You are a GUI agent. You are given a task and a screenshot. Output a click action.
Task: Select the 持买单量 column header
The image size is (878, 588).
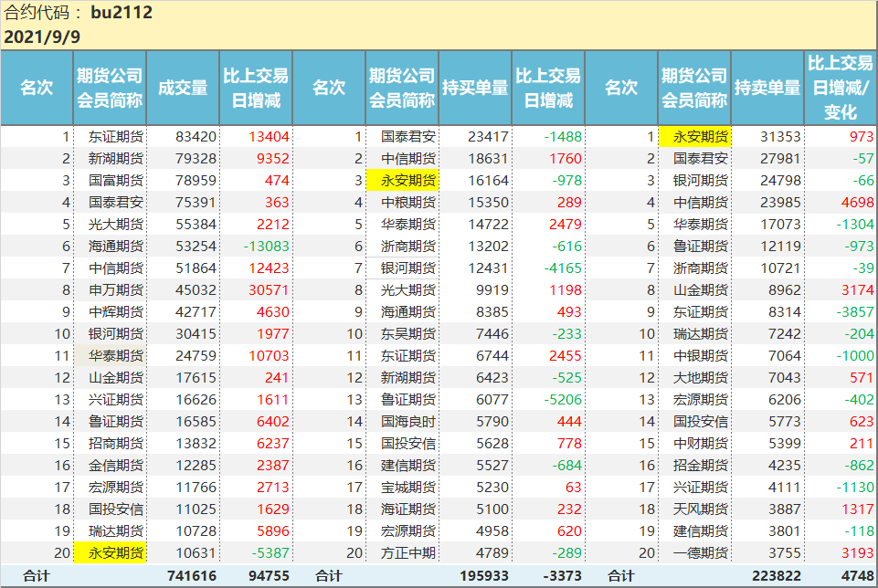pos(475,88)
